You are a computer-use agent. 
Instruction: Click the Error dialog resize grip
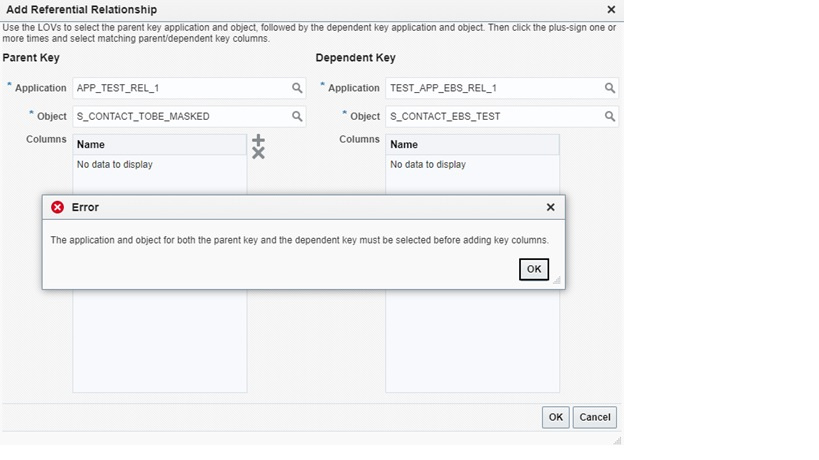point(557,280)
